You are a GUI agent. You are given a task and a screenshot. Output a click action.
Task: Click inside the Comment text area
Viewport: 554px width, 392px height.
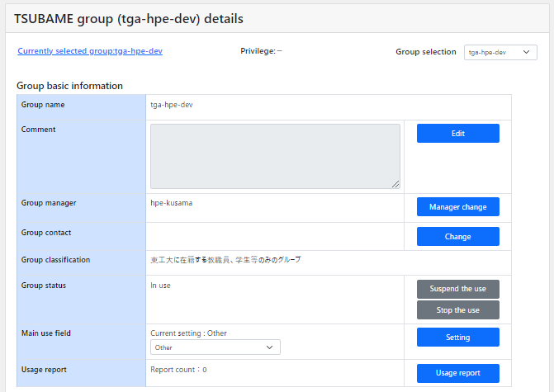click(275, 156)
